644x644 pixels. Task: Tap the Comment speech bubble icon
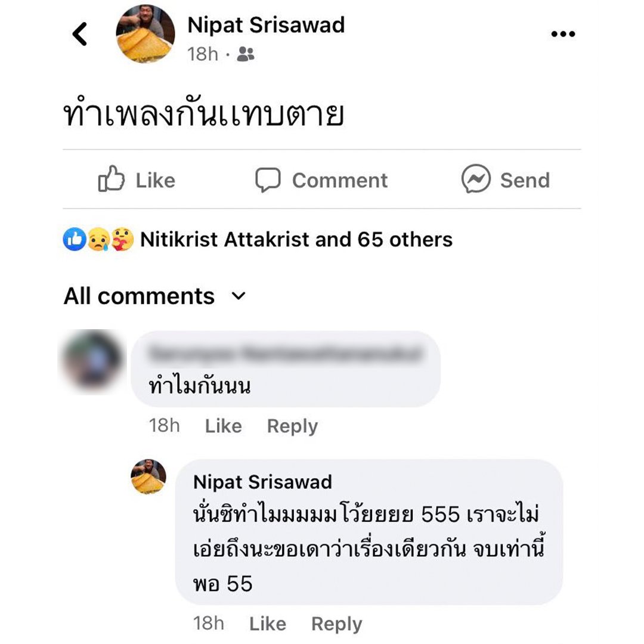268,179
